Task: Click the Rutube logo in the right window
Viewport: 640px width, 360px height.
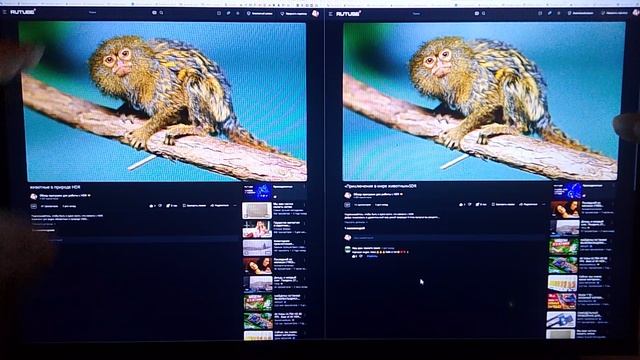Action: pos(349,13)
